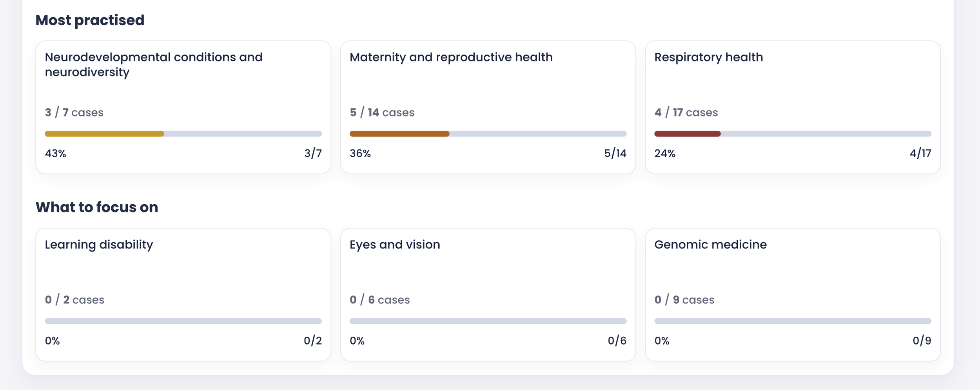Click the "4 / 17 cases" count
980x390 pixels.
point(686,112)
